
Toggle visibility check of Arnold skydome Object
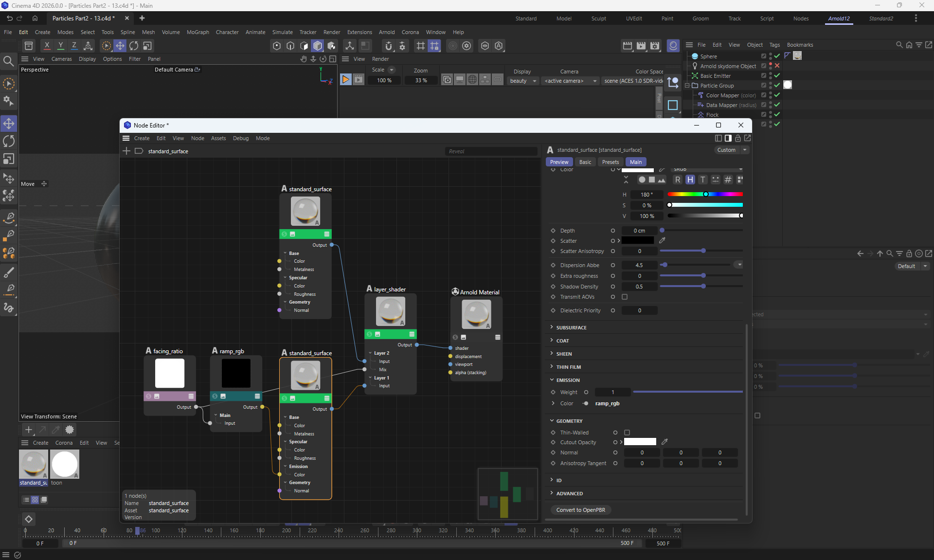point(777,66)
